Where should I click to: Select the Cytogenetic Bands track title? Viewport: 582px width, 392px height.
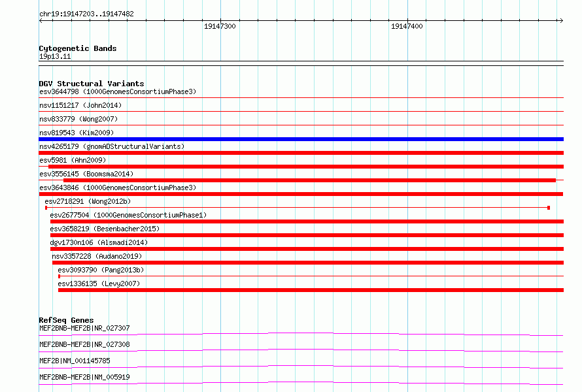click(78, 48)
